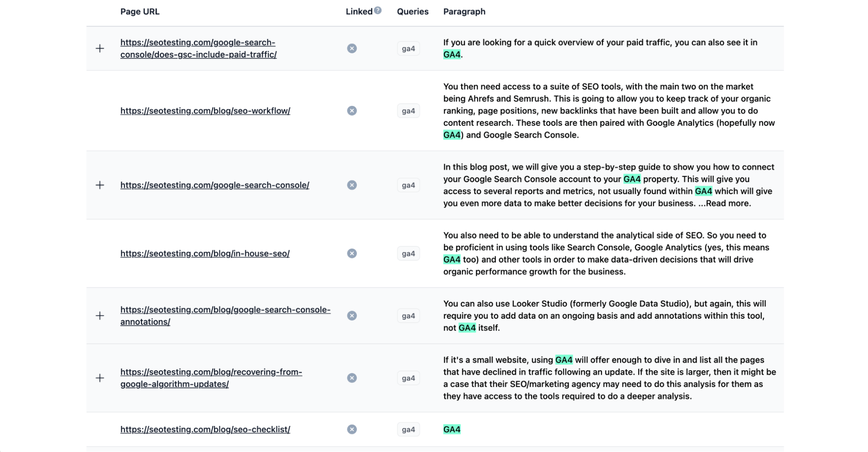The width and height of the screenshot is (868, 452).
Task: Expand the recovering-from-google-algorithm-updates row
Action: point(100,377)
